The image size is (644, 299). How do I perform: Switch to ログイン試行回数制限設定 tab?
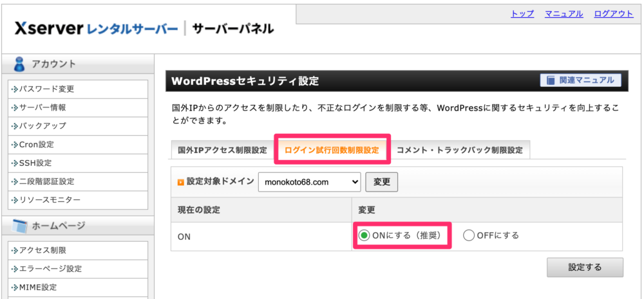point(332,150)
